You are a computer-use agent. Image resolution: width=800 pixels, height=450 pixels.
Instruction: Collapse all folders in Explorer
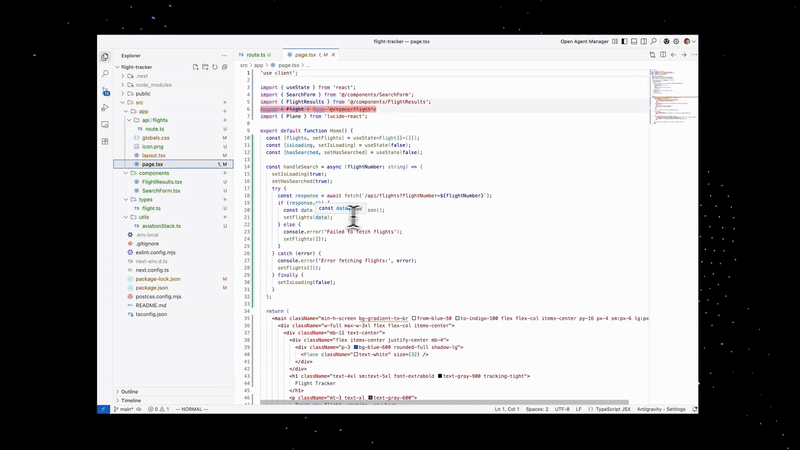click(224, 67)
